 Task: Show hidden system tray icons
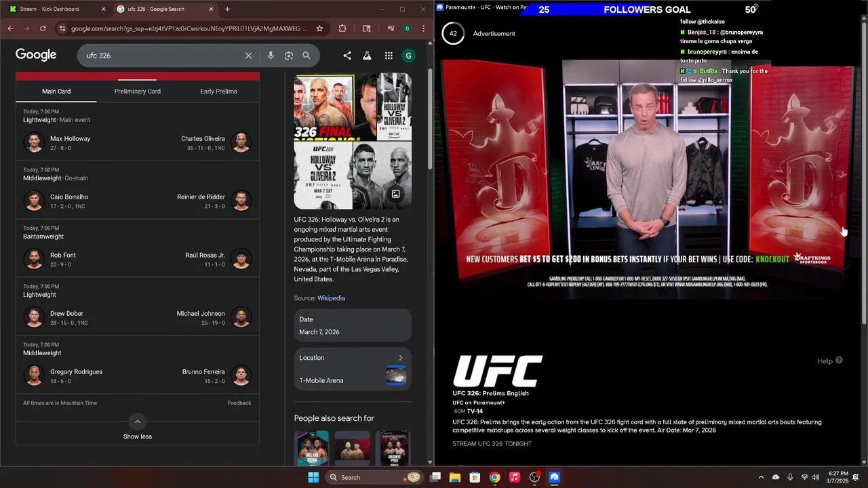[x=761, y=477]
